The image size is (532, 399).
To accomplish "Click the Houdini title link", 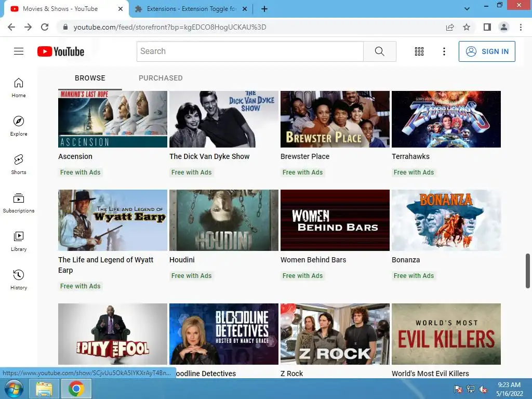I will pos(182,260).
